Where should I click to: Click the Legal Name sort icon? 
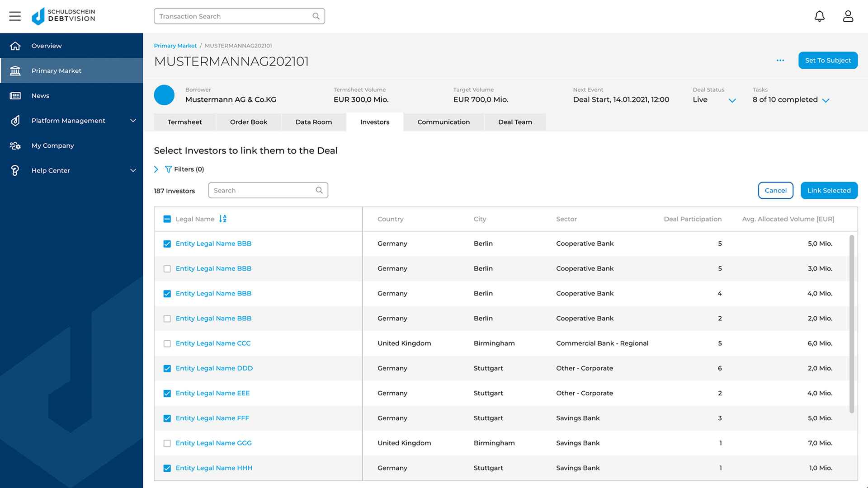[223, 219]
